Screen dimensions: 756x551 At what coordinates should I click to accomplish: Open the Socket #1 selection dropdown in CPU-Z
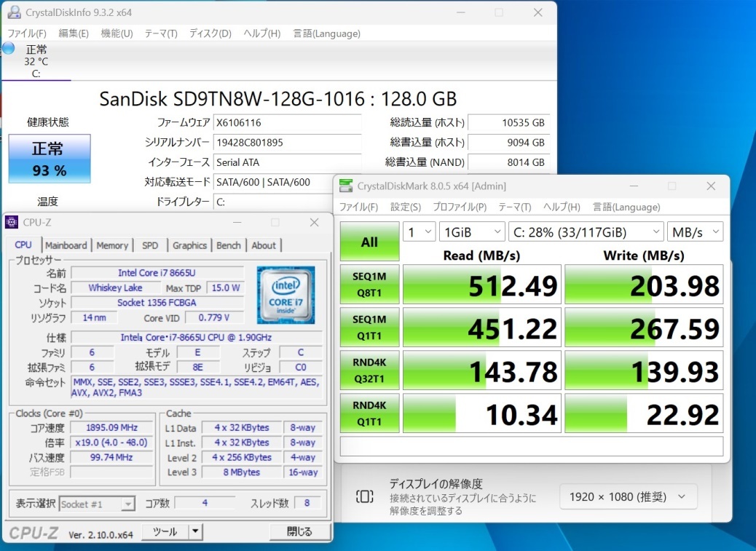(x=96, y=504)
